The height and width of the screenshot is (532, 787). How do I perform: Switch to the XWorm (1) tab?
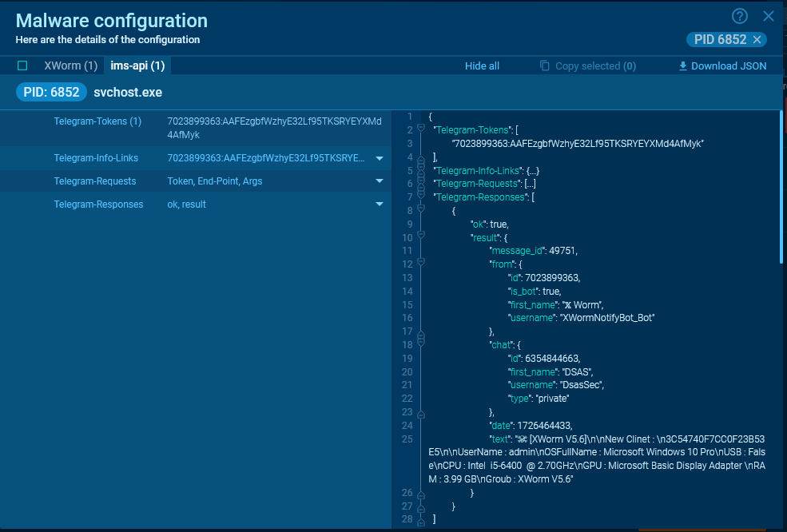70,66
